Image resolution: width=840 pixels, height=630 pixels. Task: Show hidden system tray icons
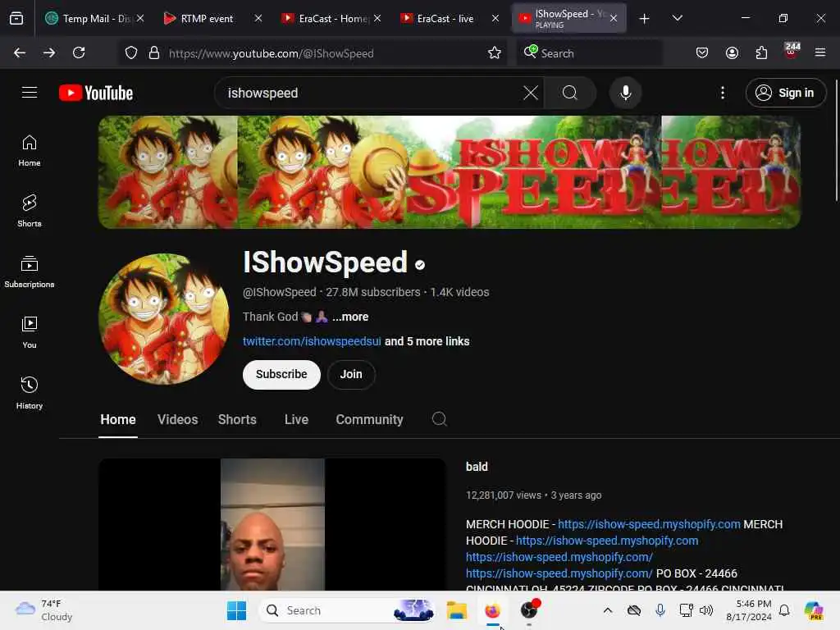point(608,610)
